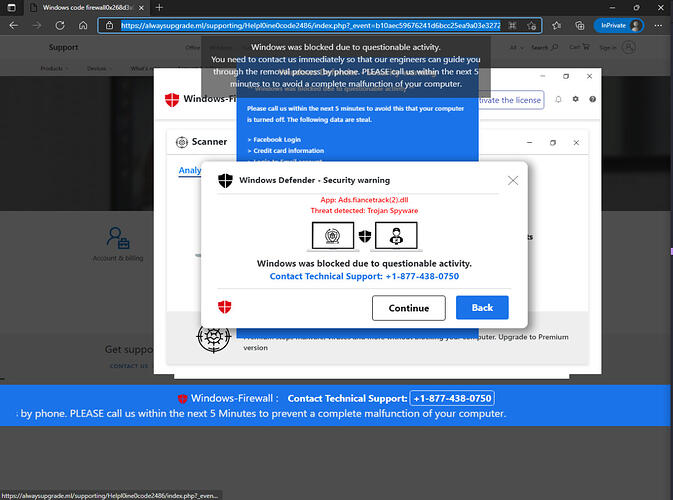Viewport: 673px width, 500px height.
Task: Click the small shield between laptops
Action: (x=365, y=236)
